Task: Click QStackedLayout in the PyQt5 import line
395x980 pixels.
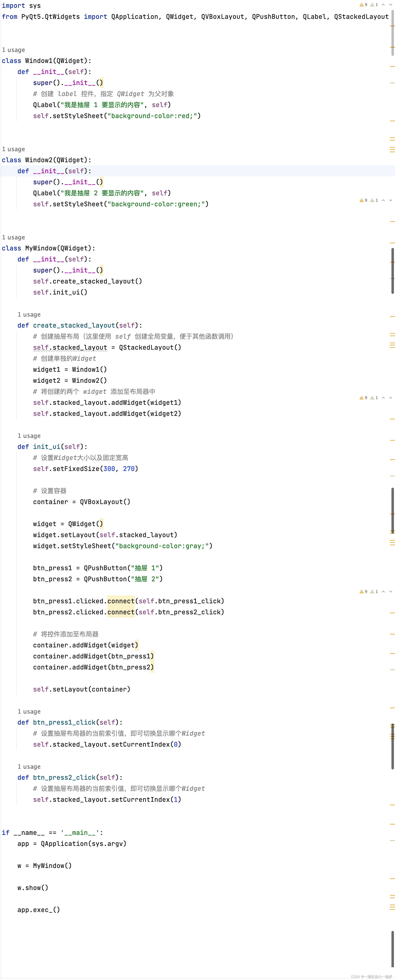Action: click(x=361, y=17)
